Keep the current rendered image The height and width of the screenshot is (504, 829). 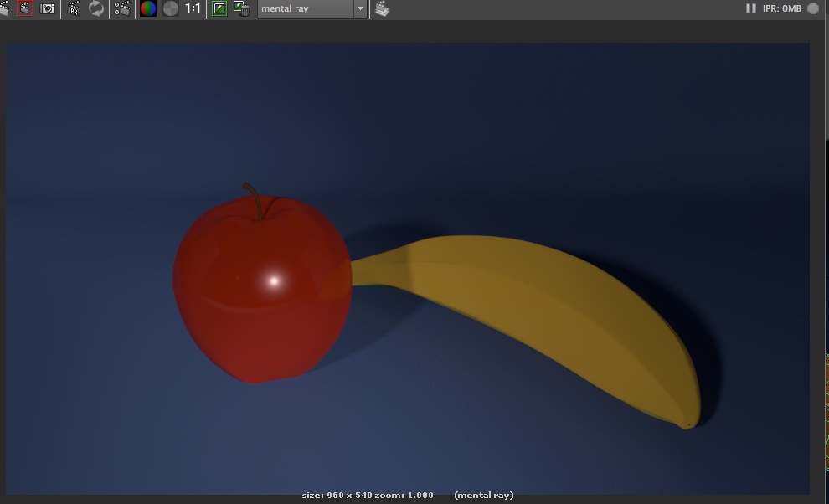click(219, 8)
